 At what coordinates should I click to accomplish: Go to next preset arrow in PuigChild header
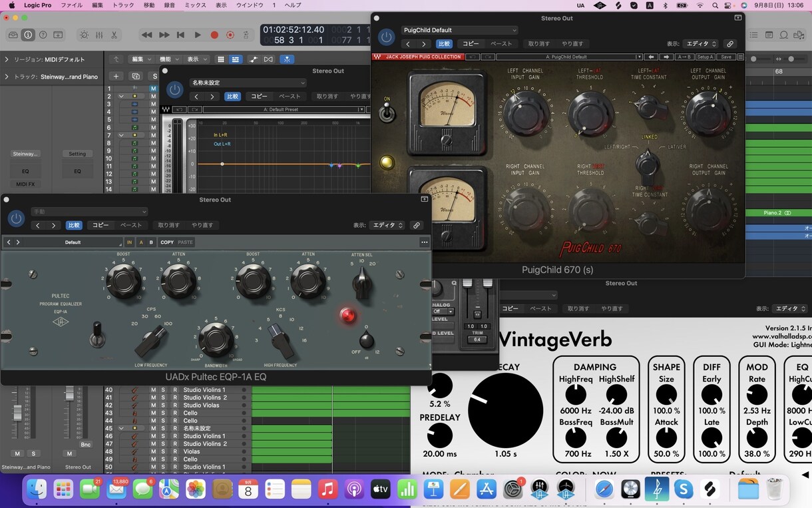click(x=425, y=44)
